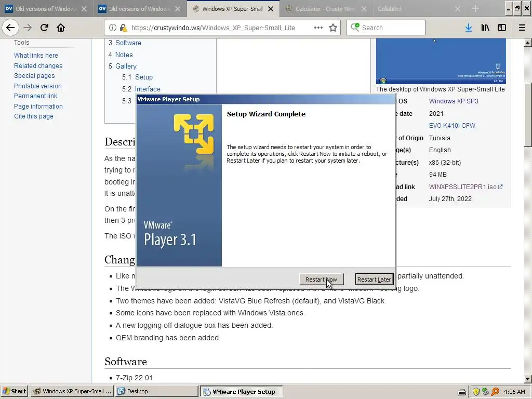This screenshot has width=532, height=399.
Task: Close the Calculator - Crusty Windows tab
Action: [x=364, y=9]
